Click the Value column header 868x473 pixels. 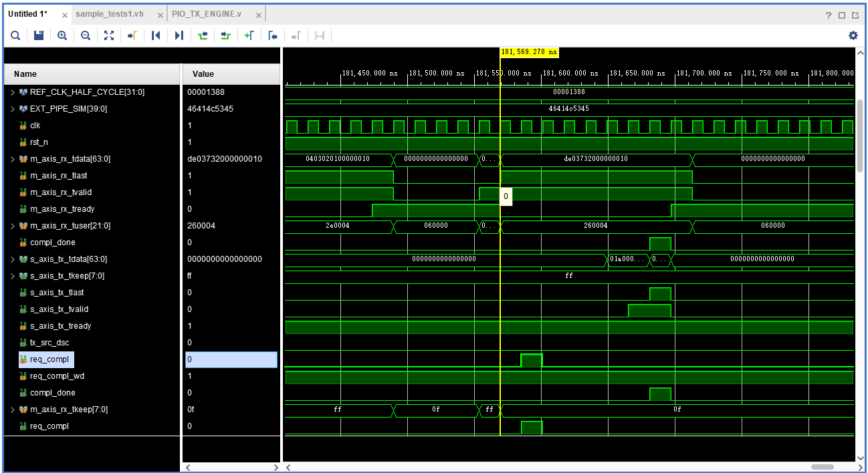[x=231, y=74]
